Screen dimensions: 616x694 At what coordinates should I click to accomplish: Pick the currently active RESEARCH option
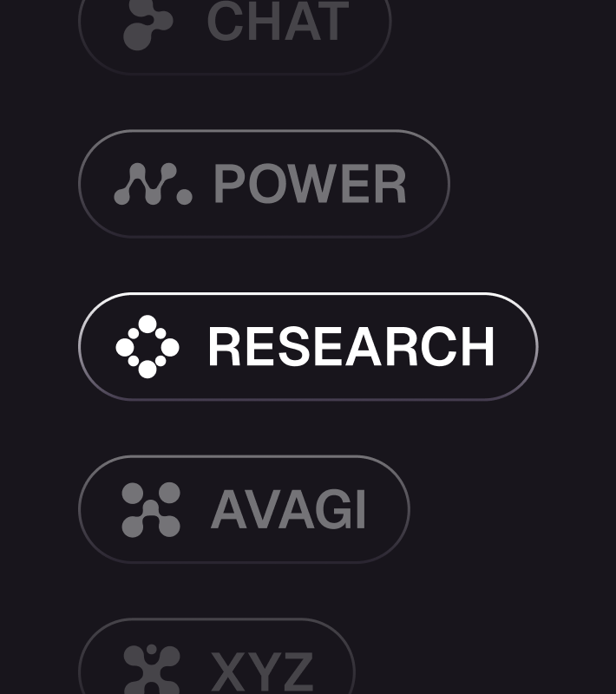pyautogui.click(x=308, y=347)
